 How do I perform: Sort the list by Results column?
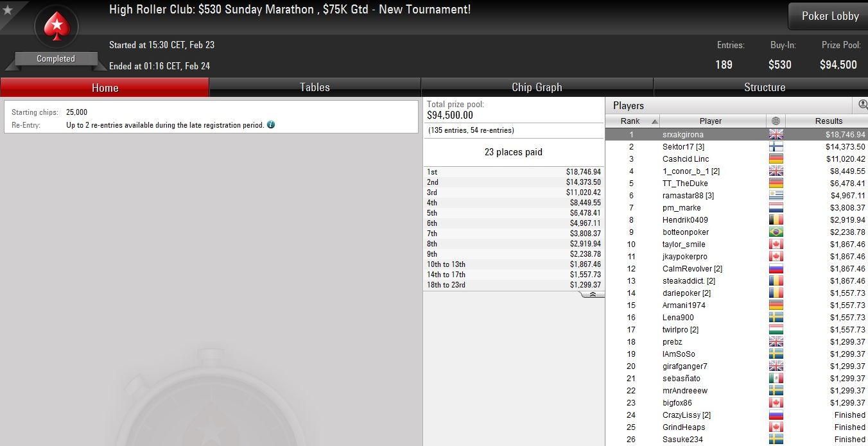(827, 121)
